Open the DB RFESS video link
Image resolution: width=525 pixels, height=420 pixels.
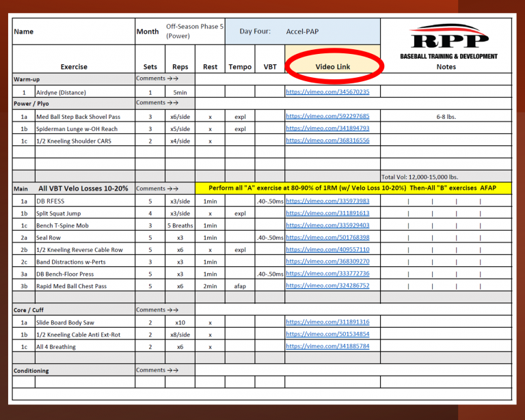click(327, 201)
